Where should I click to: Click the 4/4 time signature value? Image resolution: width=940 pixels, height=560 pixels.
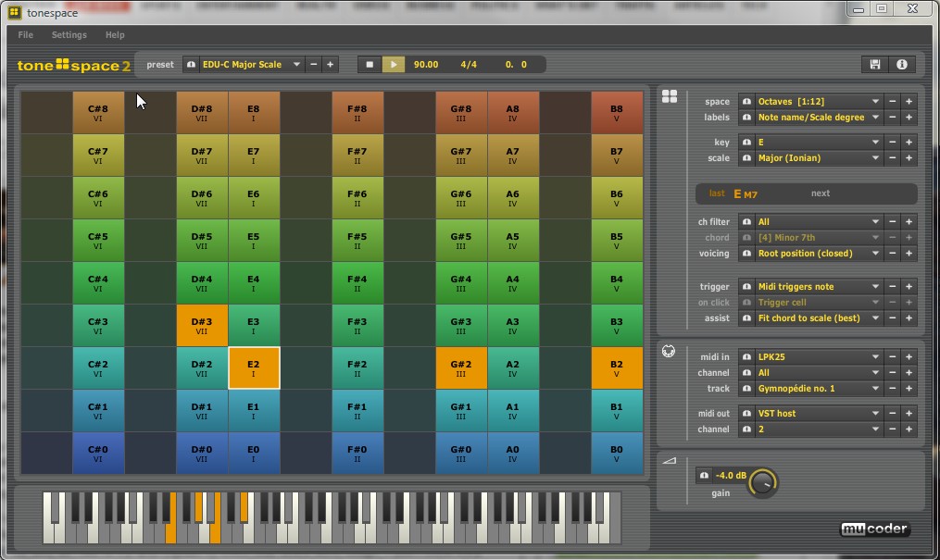[469, 64]
